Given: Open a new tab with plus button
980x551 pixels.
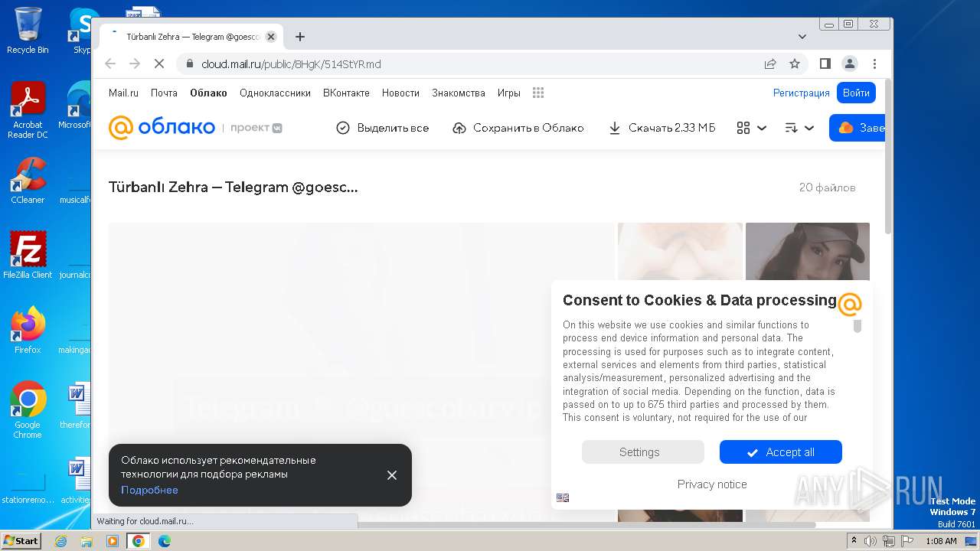Looking at the screenshot, I should click(300, 37).
